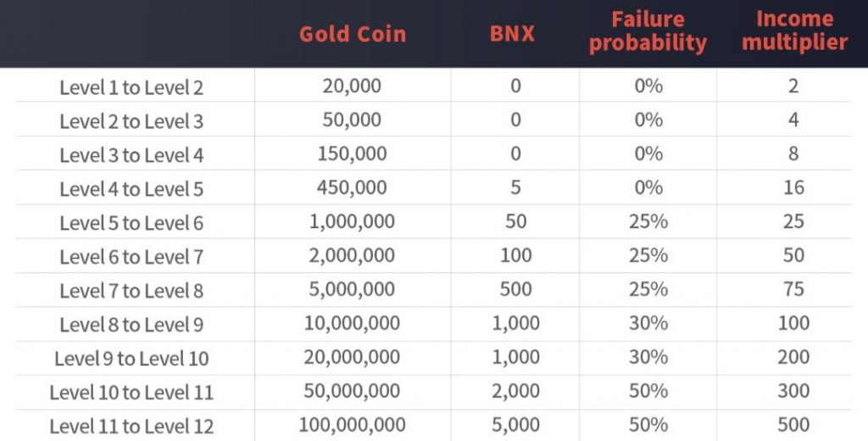Click the BNX value 5,000

pos(515,424)
